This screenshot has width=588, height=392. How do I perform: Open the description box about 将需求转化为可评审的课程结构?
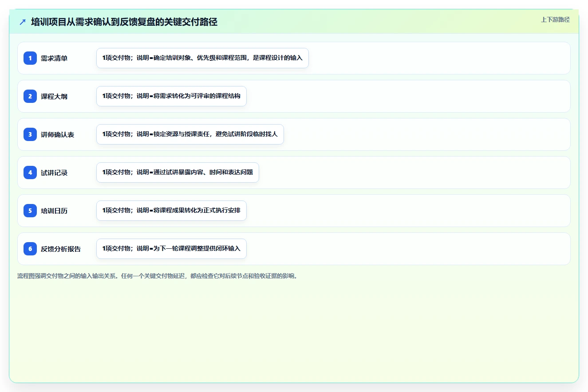(x=171, y=96)
